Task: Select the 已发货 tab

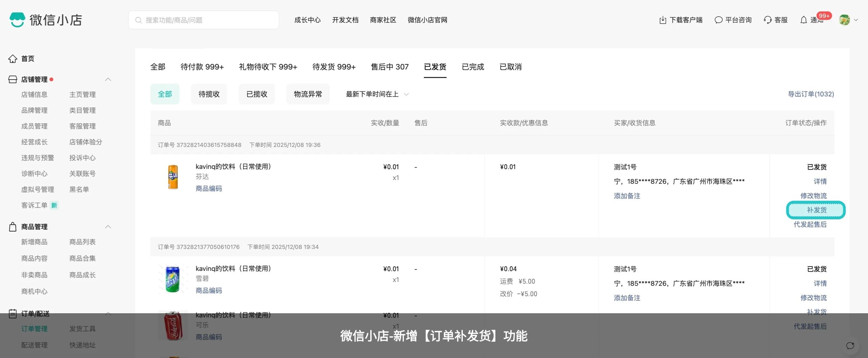Action: pos(435,67)
